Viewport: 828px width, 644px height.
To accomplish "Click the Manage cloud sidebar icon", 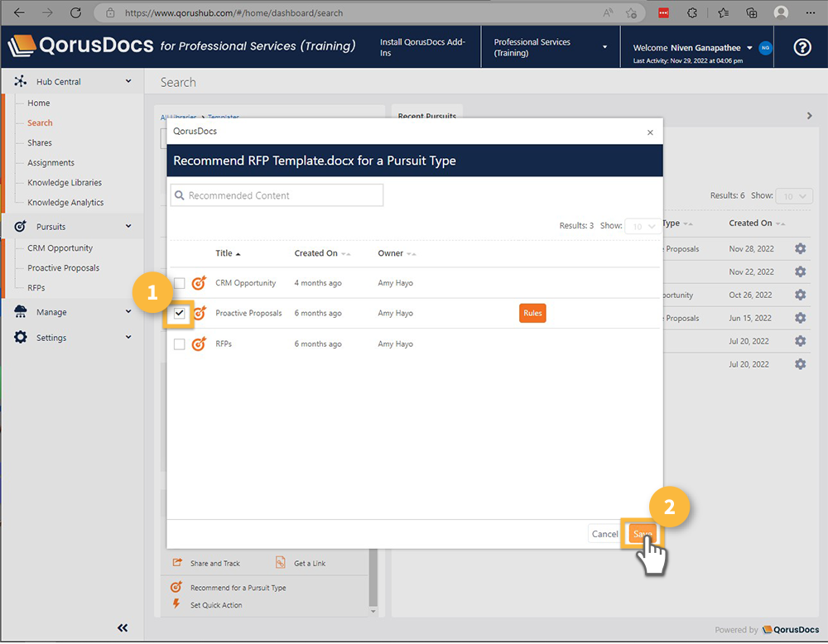I will pyautogui.click(x=21, y=311).
